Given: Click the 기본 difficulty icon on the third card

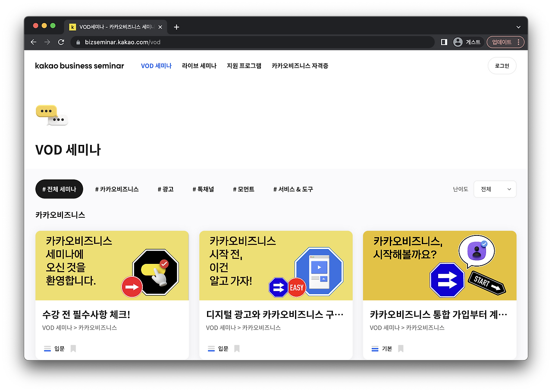Looking at the screenshot, I should click(374, 348).
